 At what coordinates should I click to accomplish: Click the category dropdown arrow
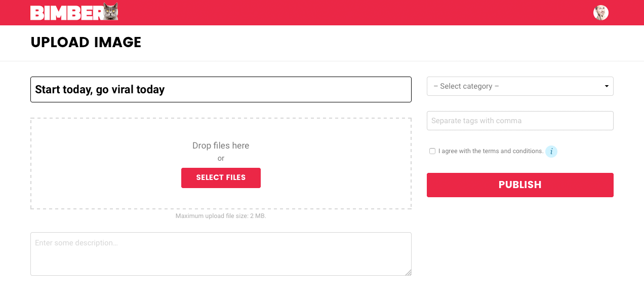point(607,86)
